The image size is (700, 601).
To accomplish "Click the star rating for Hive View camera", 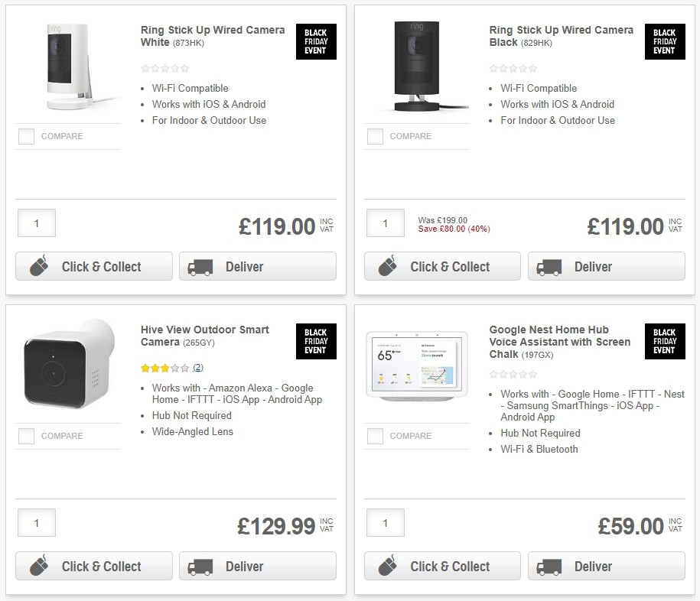I will click(164, 368).
